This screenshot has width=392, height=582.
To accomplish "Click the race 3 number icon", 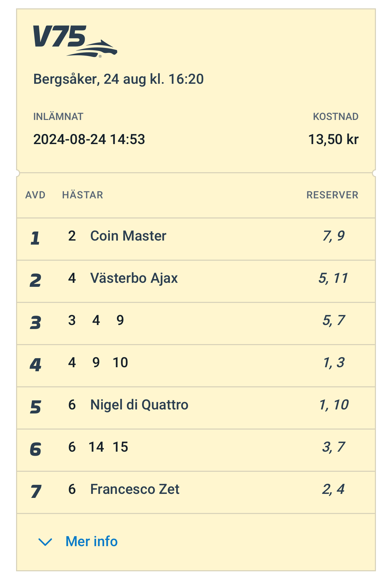I will (36, 323).
